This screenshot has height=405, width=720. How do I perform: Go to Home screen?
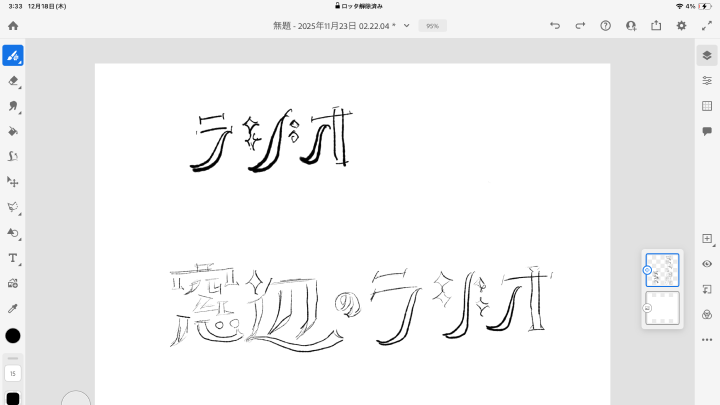[13, 26]
